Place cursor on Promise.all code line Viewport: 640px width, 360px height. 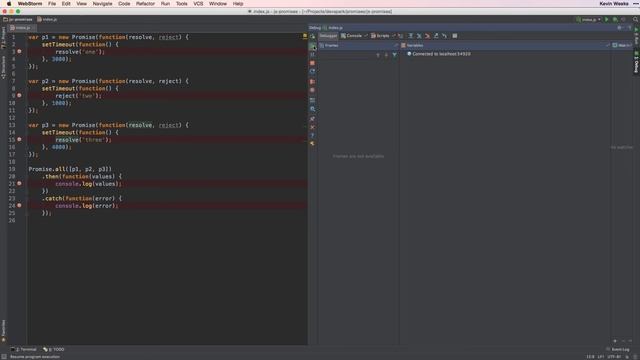(x=70, y=169)
